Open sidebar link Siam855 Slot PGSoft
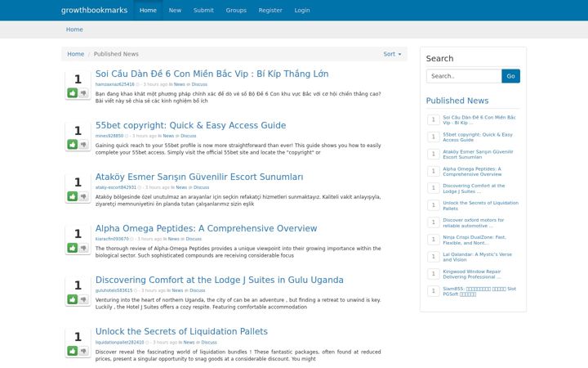The image size is (588, 368). [479, 291]
